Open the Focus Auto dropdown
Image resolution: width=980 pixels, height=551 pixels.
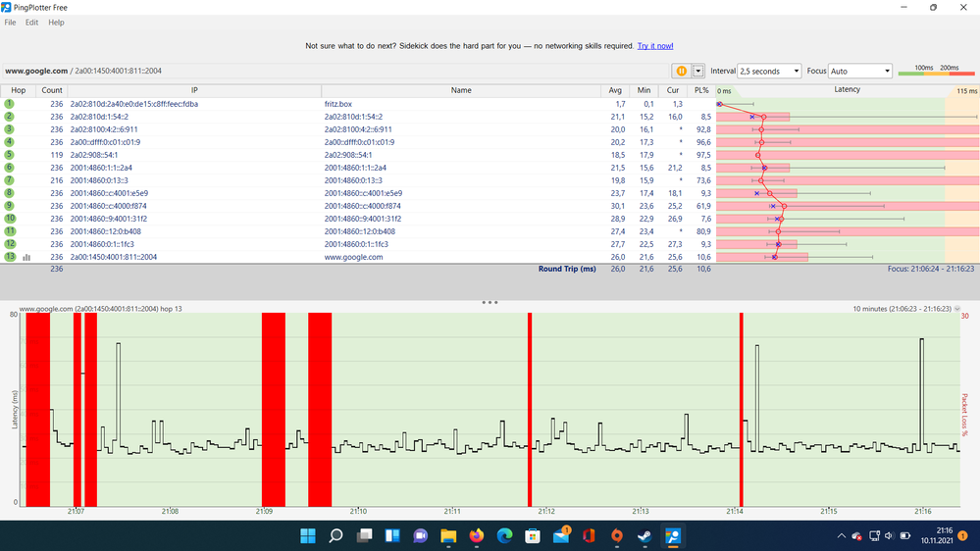point(860,72)
